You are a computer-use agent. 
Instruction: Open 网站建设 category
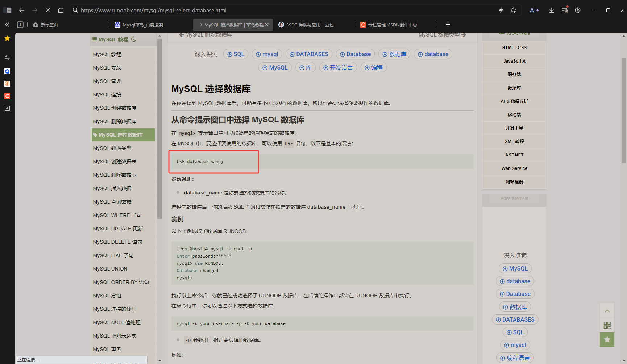(514, 182)
